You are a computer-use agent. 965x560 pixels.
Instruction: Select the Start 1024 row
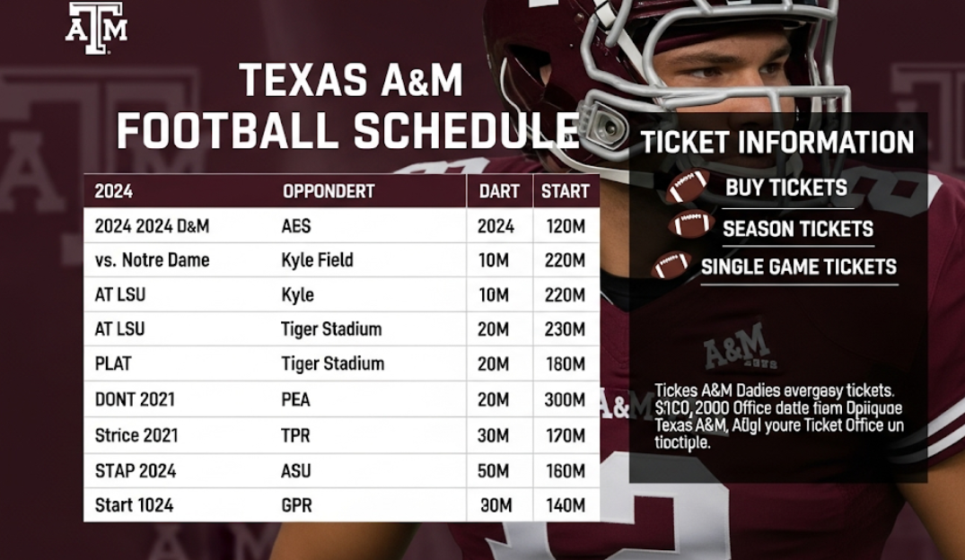[x=135, y=505]
